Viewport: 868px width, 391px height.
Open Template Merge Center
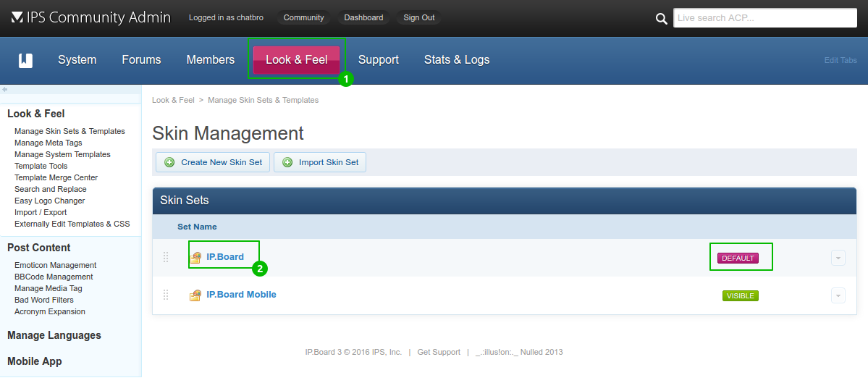[x=56, y=178]
